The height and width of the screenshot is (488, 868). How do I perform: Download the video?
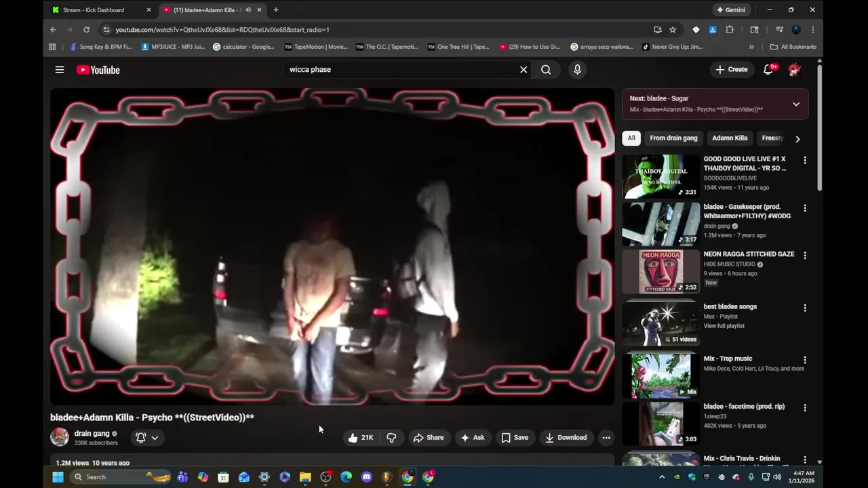click(566, 438)
